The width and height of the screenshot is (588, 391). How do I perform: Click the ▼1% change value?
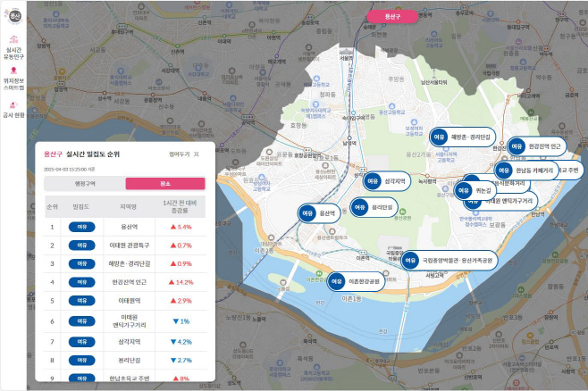coord(181,321)
